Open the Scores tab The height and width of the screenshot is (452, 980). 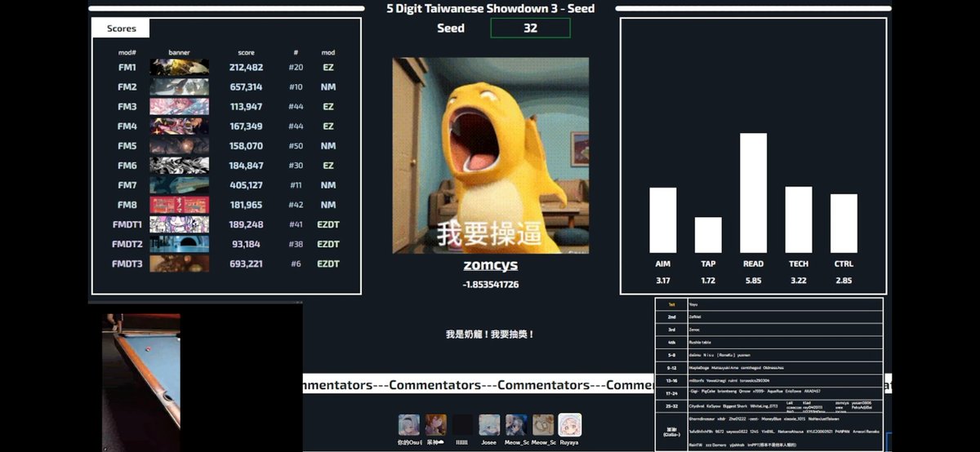122,29
